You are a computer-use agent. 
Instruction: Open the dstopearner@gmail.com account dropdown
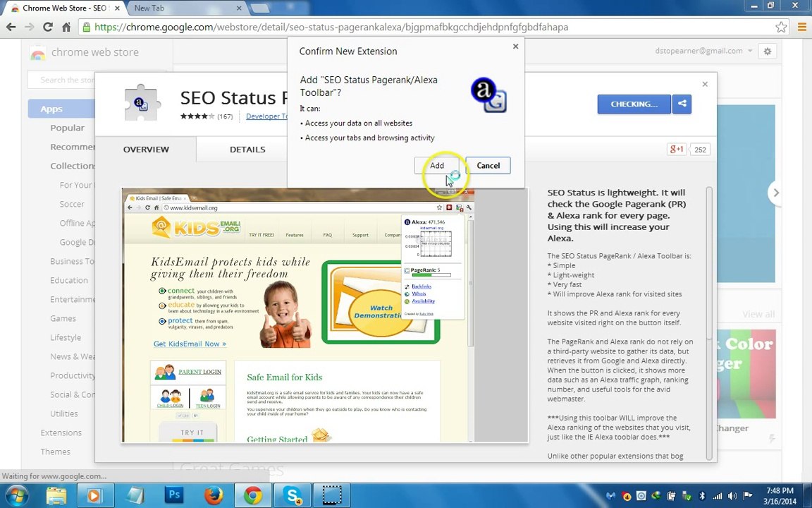pos(703,51)
